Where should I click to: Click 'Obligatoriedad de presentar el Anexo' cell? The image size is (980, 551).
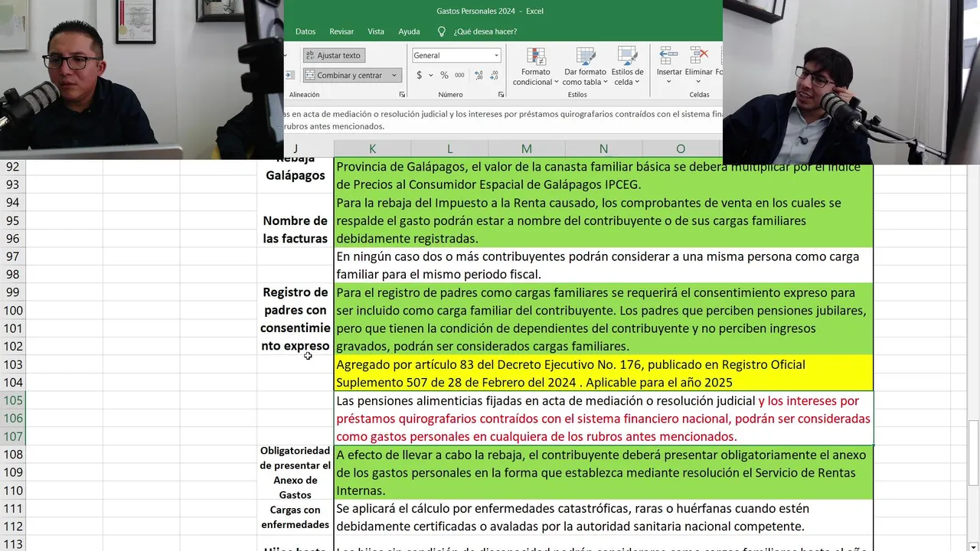(x=296, y=473)
